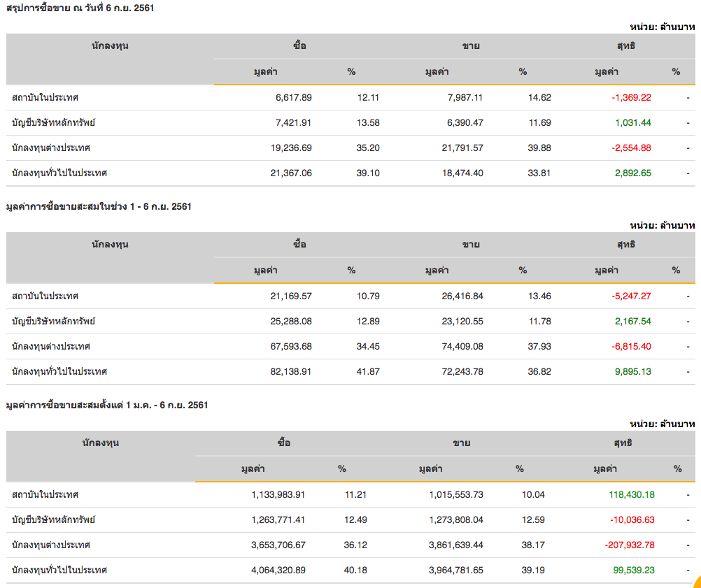This screenshot has height=588, width=701.
Task: Select the green net value 2,892.65
Action: (632, 173)
